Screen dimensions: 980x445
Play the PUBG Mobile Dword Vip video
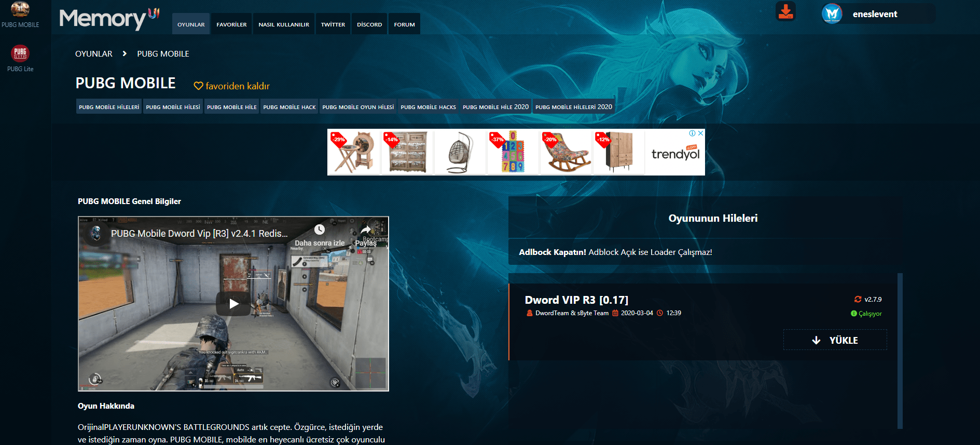pos(233,304)
